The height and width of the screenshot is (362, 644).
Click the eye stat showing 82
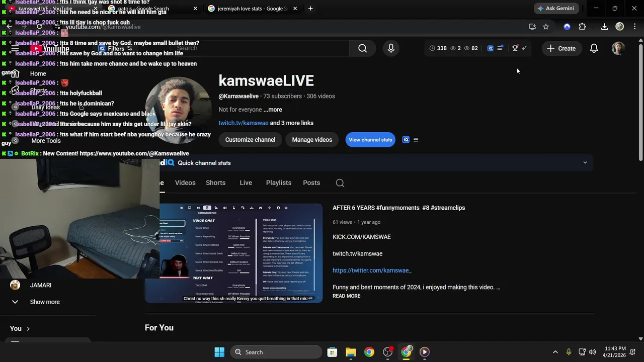click(471, 48)
